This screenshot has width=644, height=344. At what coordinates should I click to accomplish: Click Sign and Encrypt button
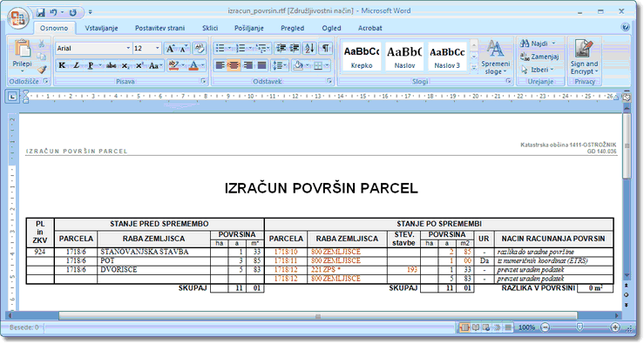pos(584,57)
